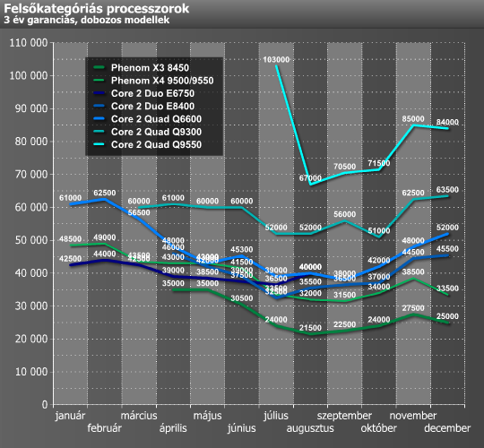The height and width of the screenshot is (448, 484).
Task: Click x-axis month label szeptember
Action: tap(344, 416)
